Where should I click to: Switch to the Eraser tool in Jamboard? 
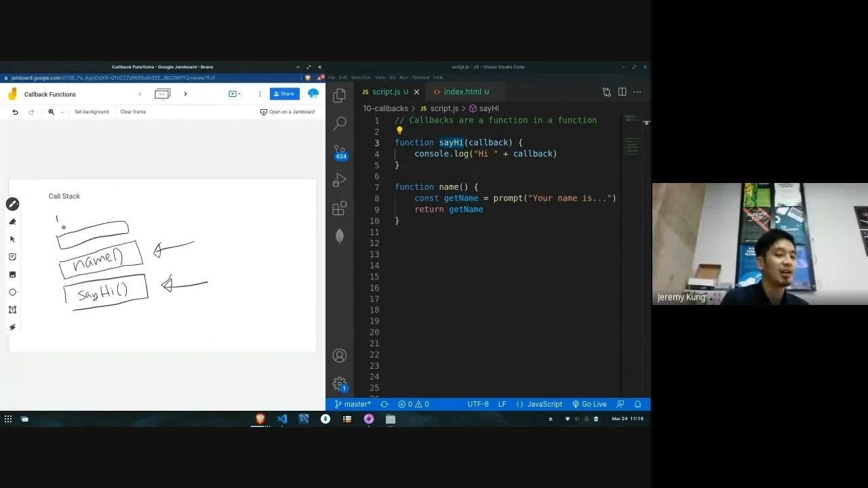pyautogui.click(x=12, y=221)
